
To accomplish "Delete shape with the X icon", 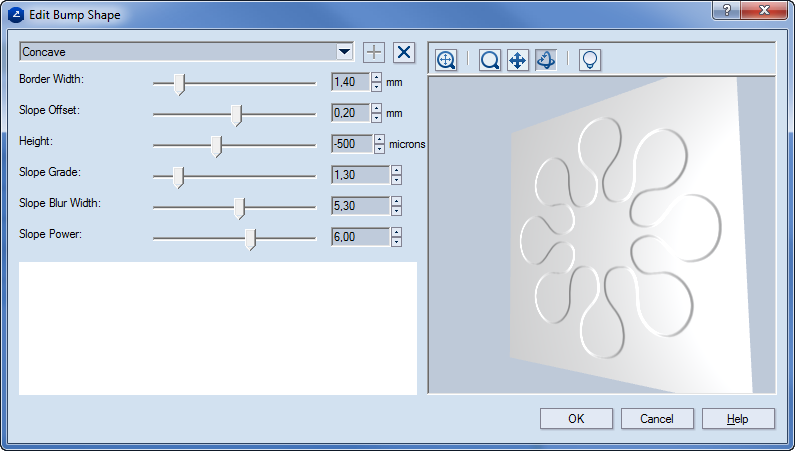I will (404, 52).
